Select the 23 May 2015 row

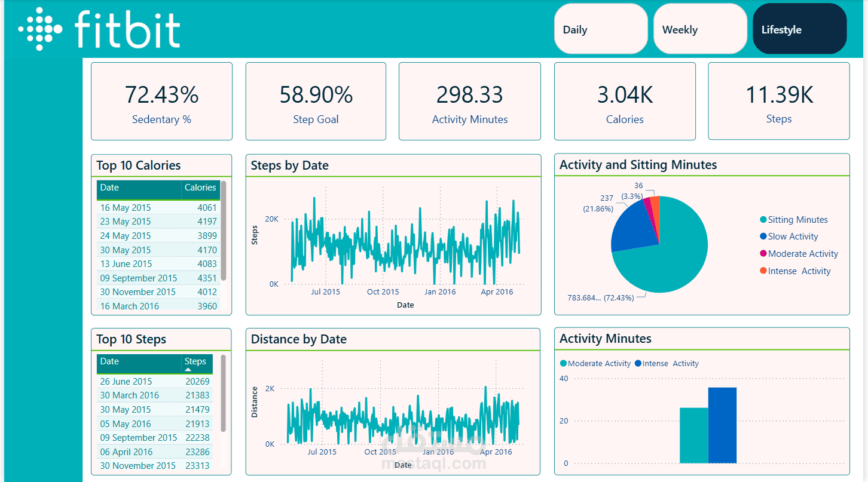pyautogui.click(x=158, y=222)
